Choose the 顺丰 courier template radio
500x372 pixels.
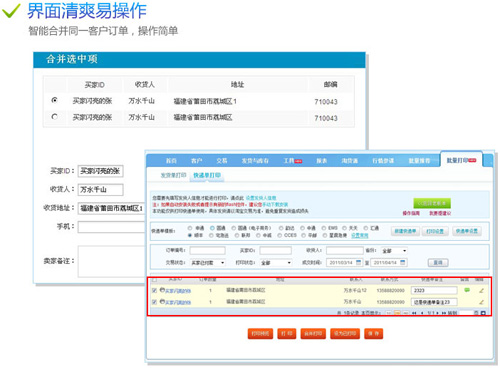[190, 235]
